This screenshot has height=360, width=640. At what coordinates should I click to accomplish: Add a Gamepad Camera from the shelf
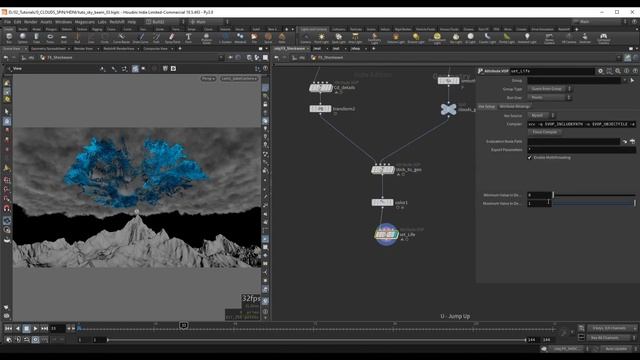603,38
